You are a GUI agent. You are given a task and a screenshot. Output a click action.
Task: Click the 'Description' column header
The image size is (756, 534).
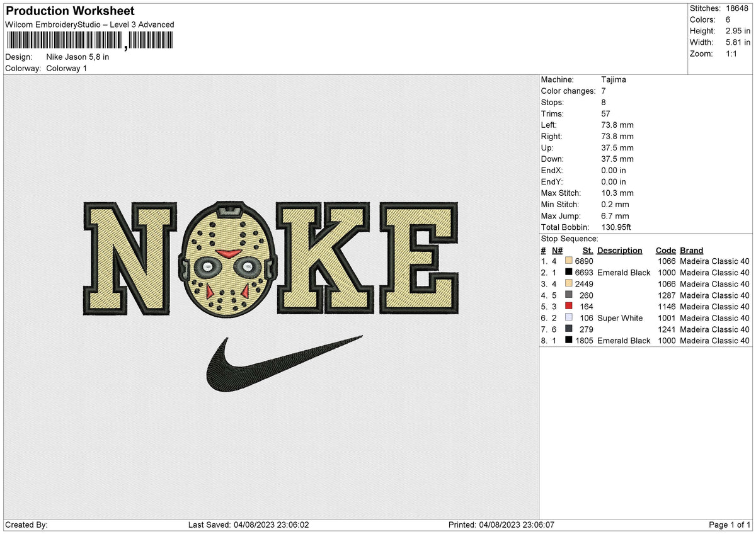pos(620,250)
